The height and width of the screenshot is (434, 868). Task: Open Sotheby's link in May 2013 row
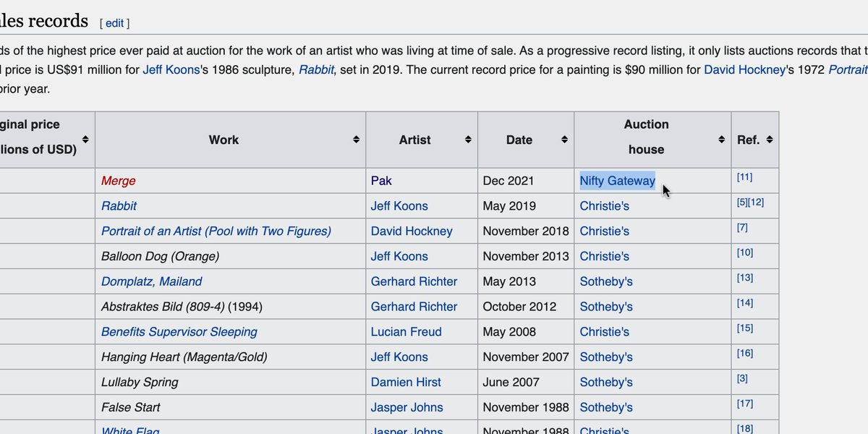[606, 281]
